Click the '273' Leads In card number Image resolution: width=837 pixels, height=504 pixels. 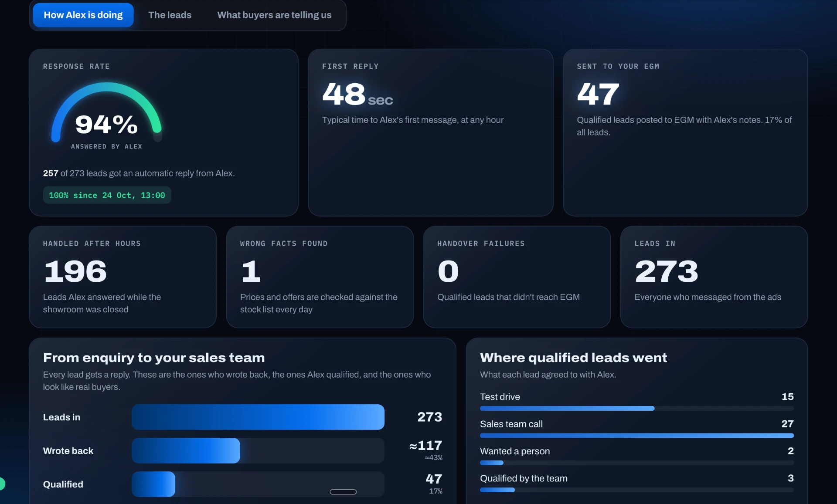point(666,271)
